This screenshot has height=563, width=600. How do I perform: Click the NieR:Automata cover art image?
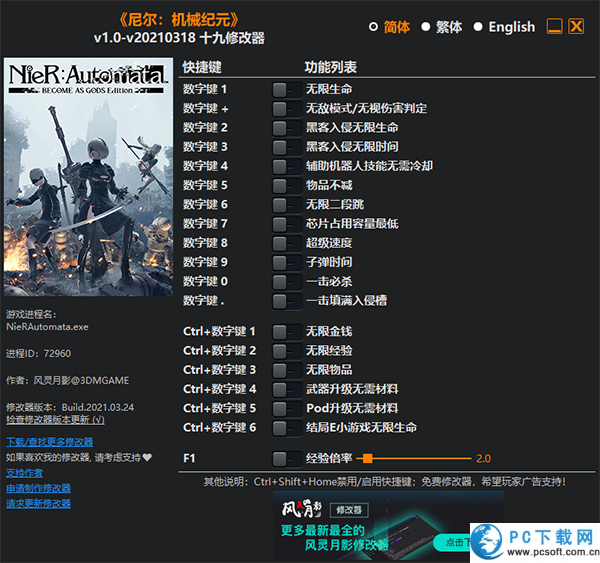point(89,180)
